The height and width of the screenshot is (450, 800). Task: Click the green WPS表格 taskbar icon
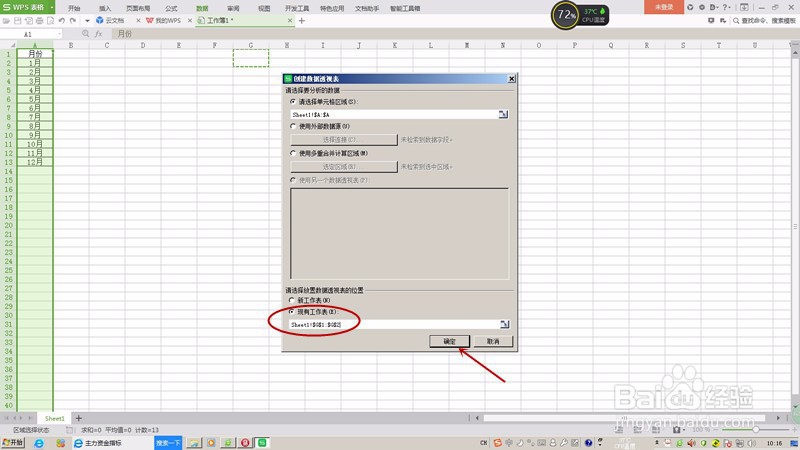coord(262,443)
